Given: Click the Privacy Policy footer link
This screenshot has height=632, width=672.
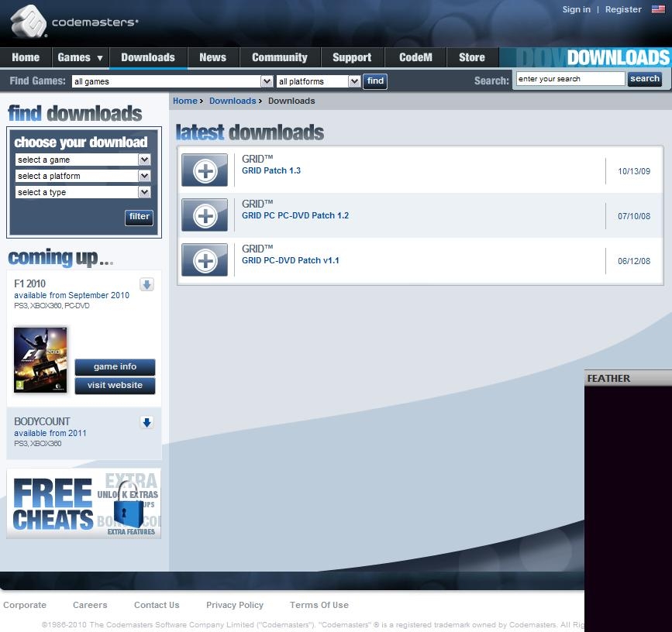Looking at the screenshot, I should 235,605.
